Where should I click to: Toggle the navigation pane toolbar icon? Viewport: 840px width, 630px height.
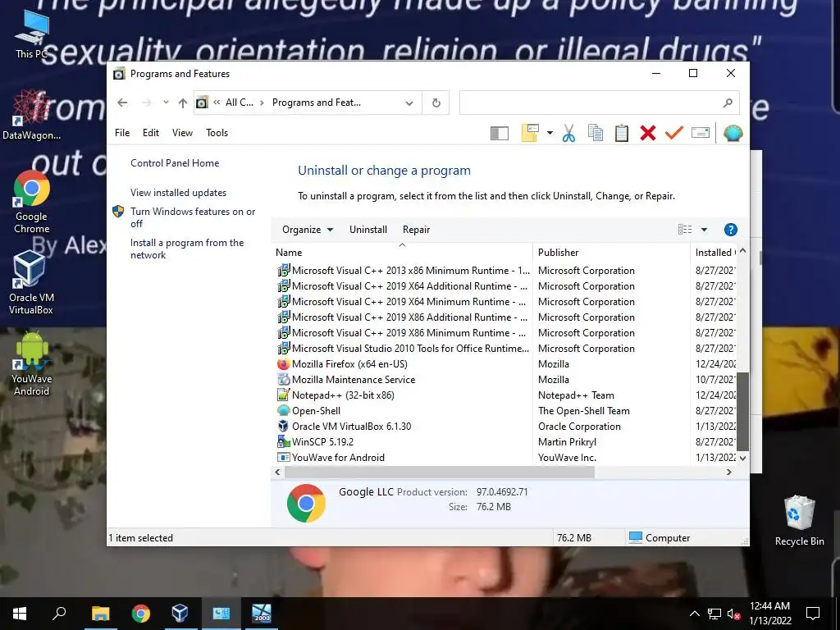[x=500, y=133]
